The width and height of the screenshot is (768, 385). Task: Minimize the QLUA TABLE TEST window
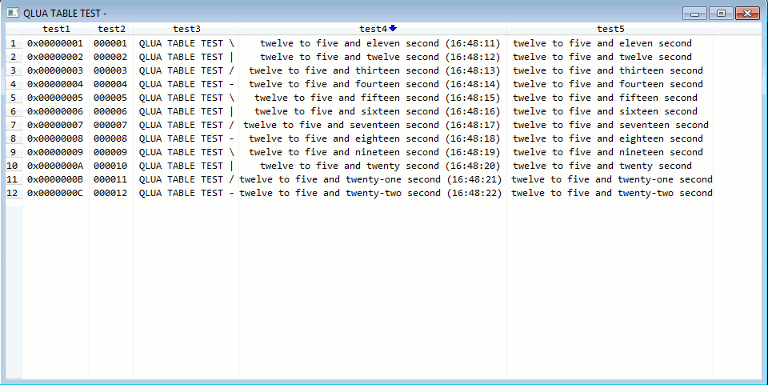694,13
